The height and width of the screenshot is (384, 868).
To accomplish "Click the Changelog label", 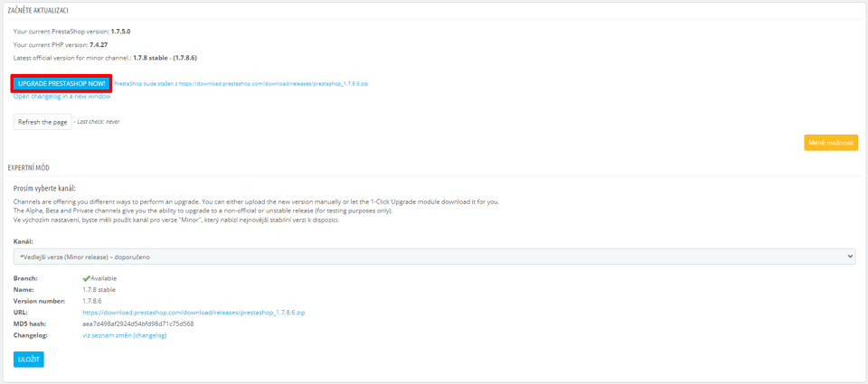I will 29,335.
